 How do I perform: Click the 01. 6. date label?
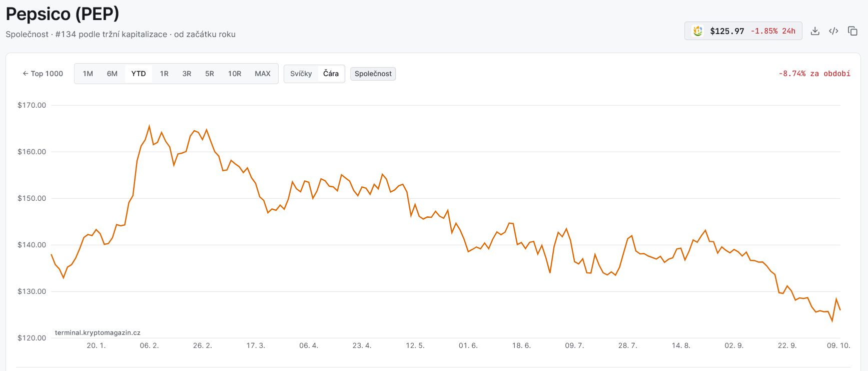click(x=468, y=345)
